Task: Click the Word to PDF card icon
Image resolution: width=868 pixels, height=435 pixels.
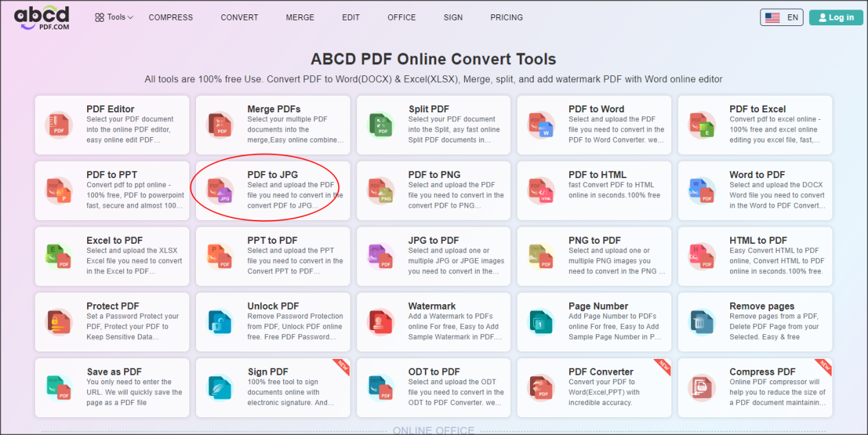Action: point(702,190)
